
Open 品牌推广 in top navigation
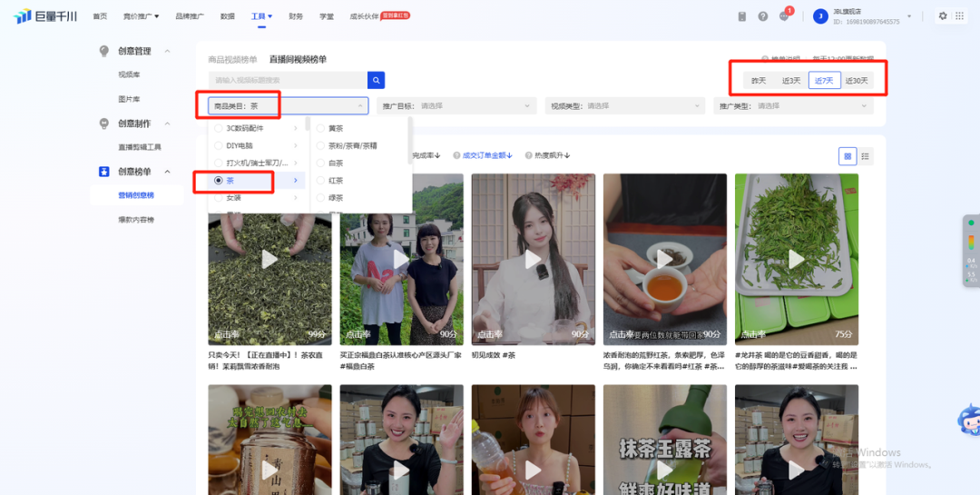click(x=190, y=16)
